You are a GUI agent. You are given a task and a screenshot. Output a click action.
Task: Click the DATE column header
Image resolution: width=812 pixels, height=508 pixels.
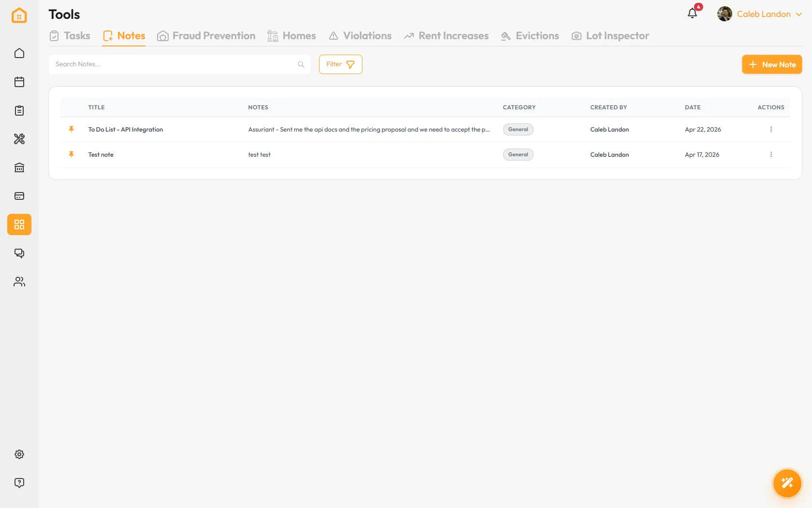pyautogui.click(x=693, y=107)
